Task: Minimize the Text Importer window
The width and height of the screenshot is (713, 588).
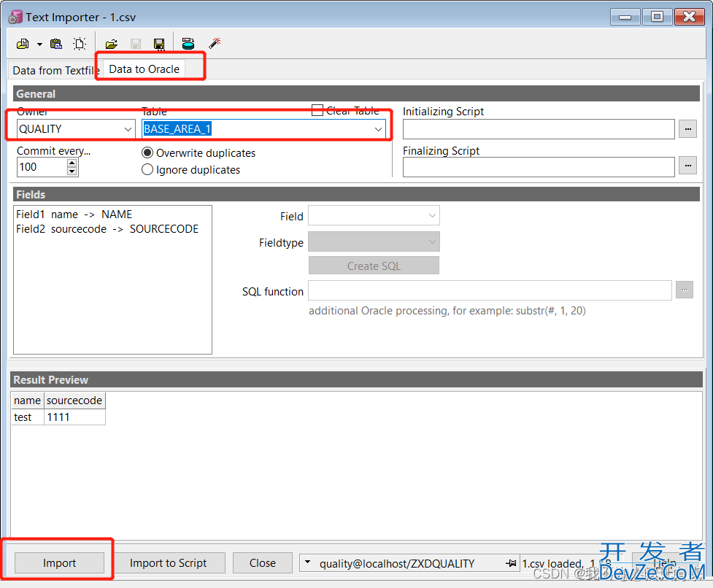Action: pos(625,18)
